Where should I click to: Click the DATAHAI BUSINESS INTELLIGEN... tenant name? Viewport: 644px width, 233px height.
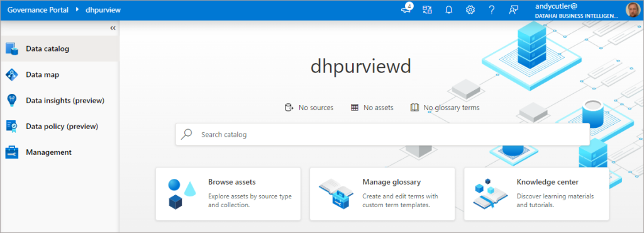coord(577,16)
